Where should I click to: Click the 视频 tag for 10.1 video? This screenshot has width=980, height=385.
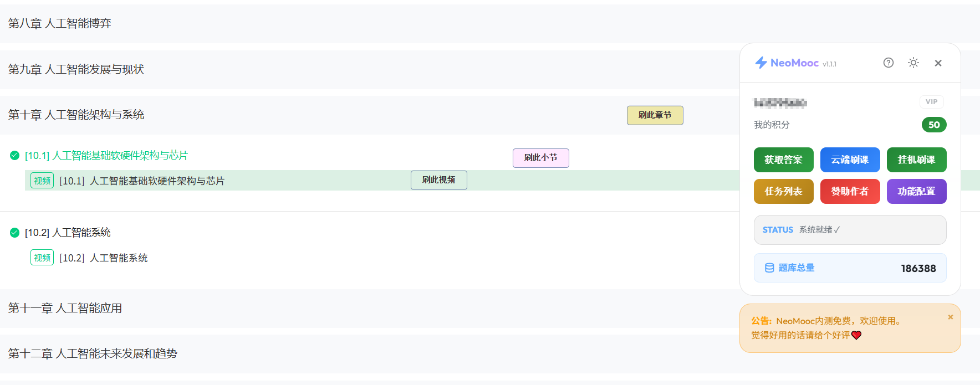[42, 181]
